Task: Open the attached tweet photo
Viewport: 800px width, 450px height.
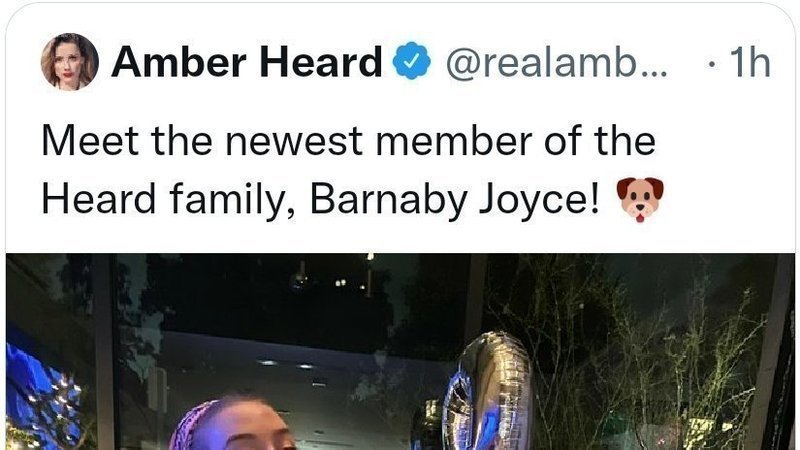Action: [x=401, y=352]
